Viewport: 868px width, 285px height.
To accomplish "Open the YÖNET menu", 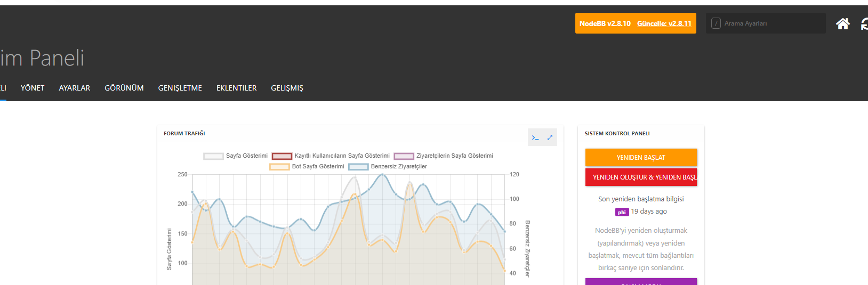I will 33,88.
